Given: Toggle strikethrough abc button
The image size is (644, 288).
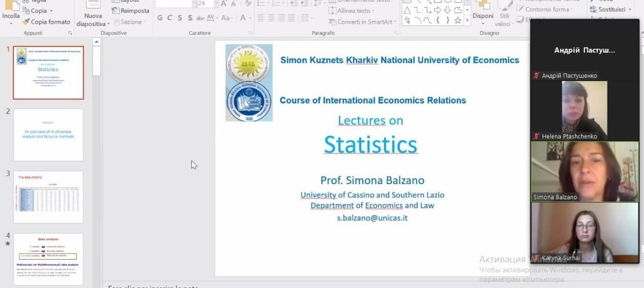Looking at the screenshot, I should (200, 18).
